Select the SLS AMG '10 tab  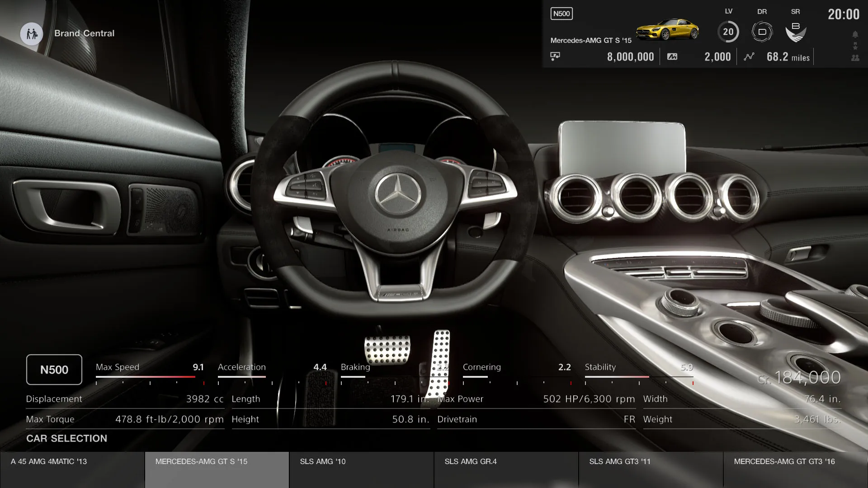[361, 469]
